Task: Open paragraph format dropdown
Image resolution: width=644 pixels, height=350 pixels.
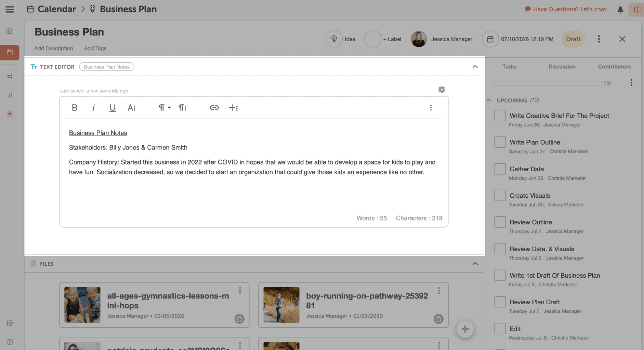Action: pos(164,108)
